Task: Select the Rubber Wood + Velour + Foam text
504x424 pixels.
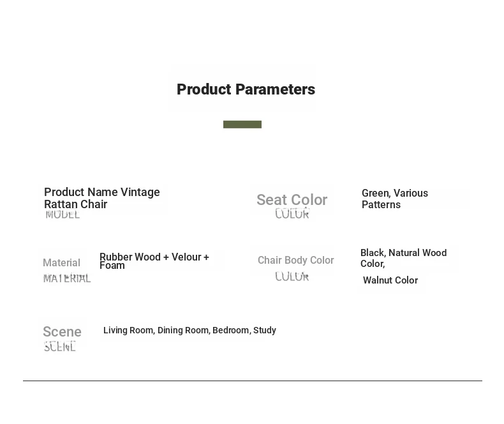Action: tap(154, 261)
